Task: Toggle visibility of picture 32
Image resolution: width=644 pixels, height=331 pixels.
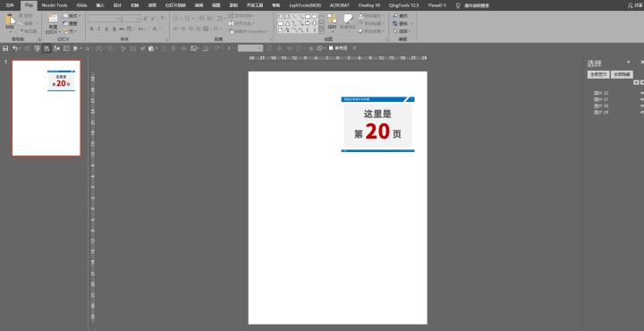Action: [x=641, y=93]
